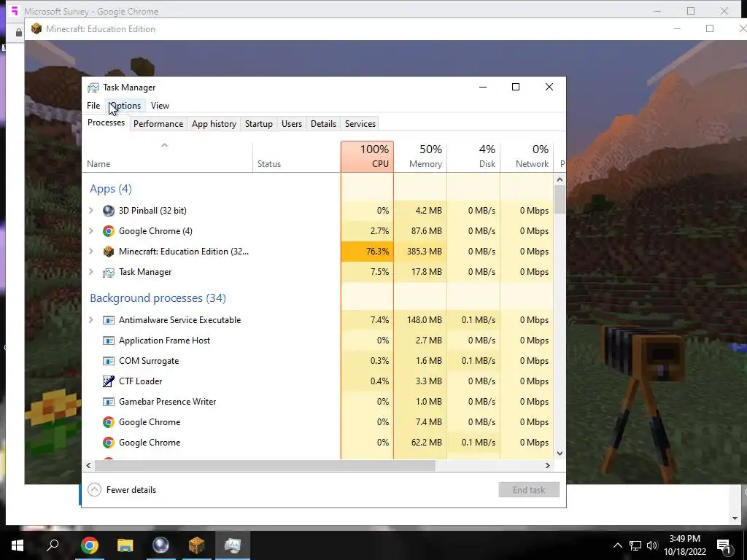
Task: Select the CTF Loader process name
Action: pos(140,381)
